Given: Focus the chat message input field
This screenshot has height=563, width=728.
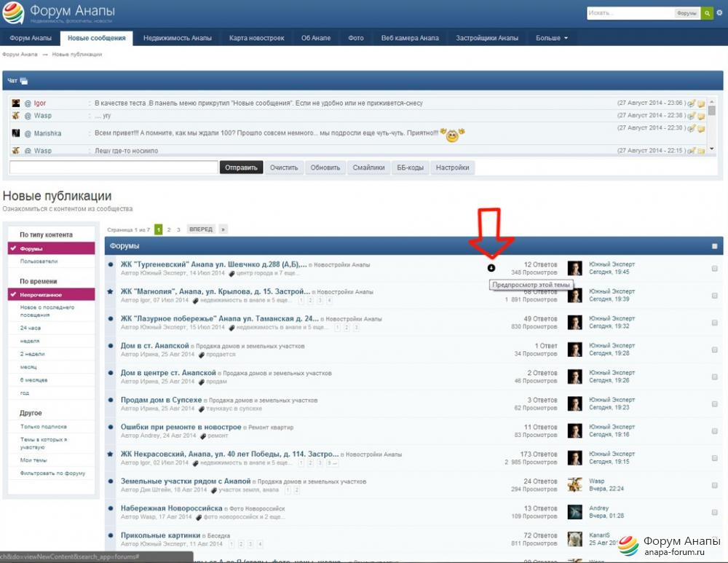Looking at the screenshot, I should (x=114, y=168).
